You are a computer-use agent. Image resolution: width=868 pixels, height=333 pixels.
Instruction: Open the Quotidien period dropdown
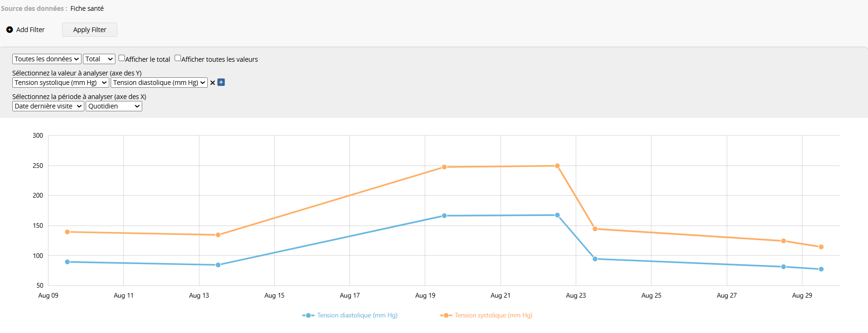point(114,106)
